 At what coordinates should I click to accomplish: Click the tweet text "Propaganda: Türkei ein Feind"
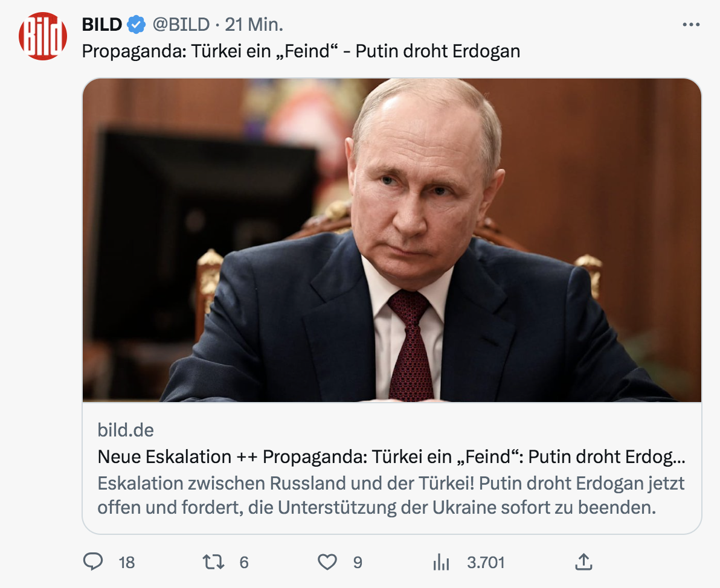[301, 51]
